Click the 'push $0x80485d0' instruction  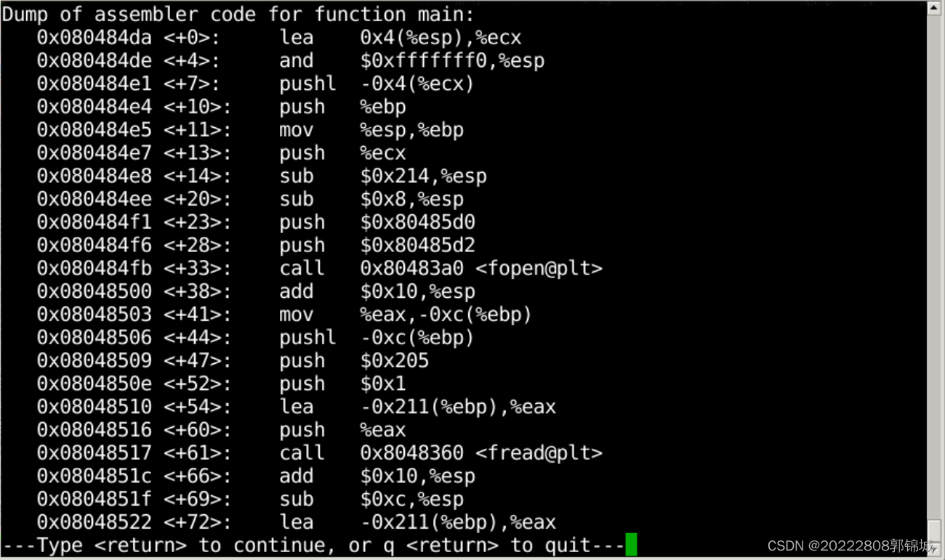point(377,222)
